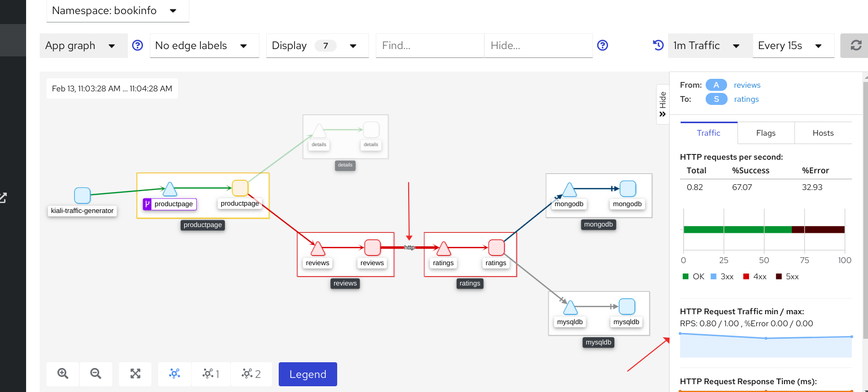
Task: Select graph layout style 1
Action: pos(211,374)
